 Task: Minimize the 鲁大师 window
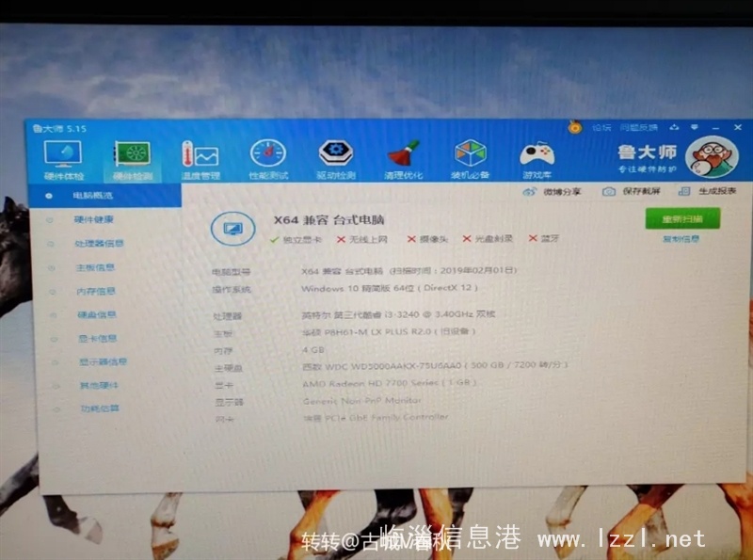(716, 128)
